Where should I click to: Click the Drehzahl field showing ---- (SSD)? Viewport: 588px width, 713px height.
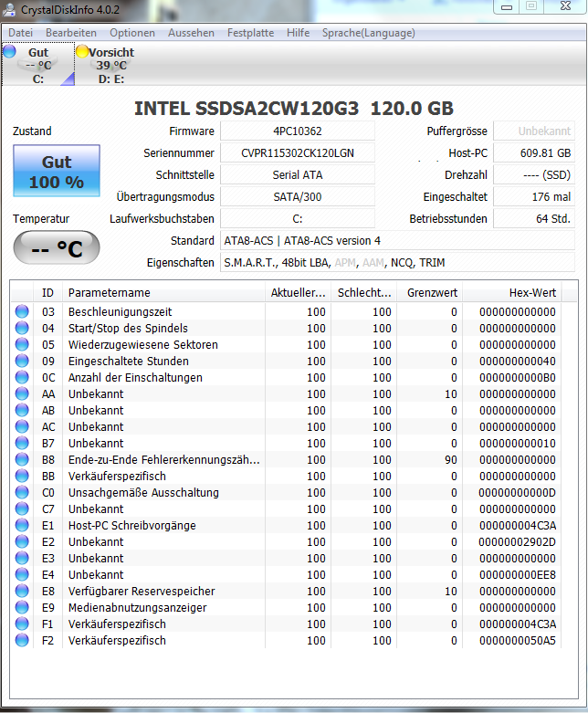[534, 174]
